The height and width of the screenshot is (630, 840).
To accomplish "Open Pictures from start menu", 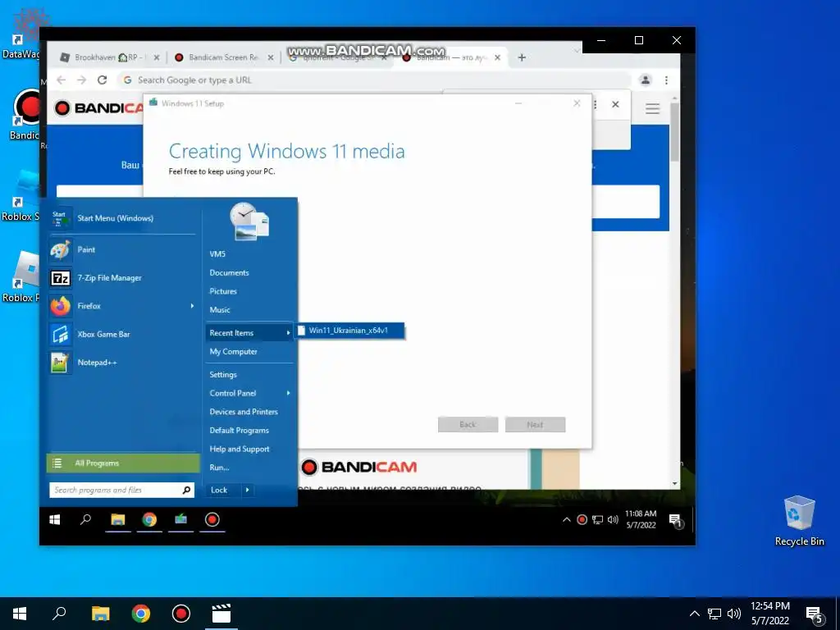I will pyautogui.click(x=223, y=291).
